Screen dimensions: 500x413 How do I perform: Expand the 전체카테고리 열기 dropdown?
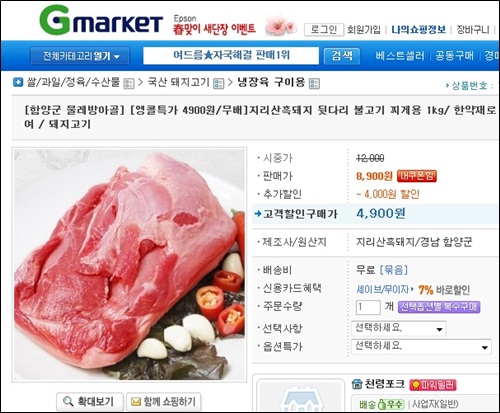80,56
